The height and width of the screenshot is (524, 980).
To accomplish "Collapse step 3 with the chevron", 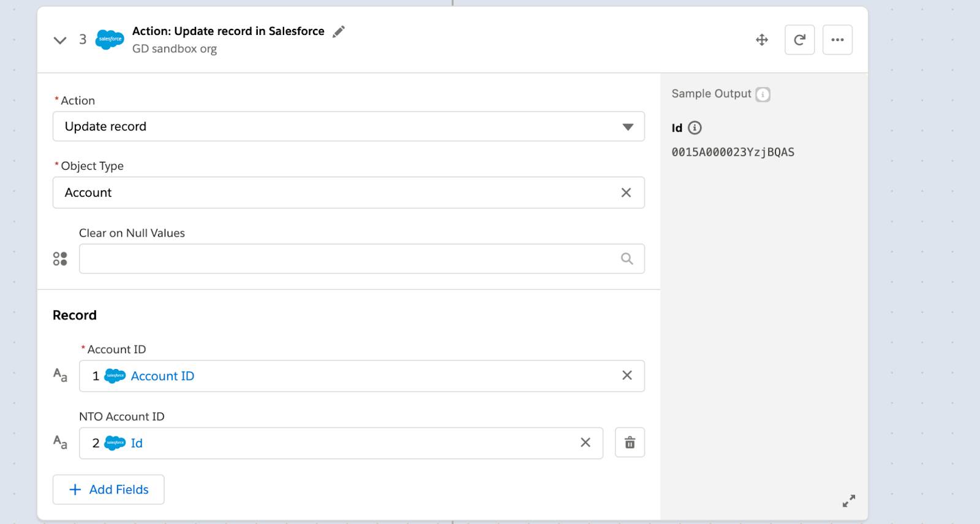I will (59, 40).
